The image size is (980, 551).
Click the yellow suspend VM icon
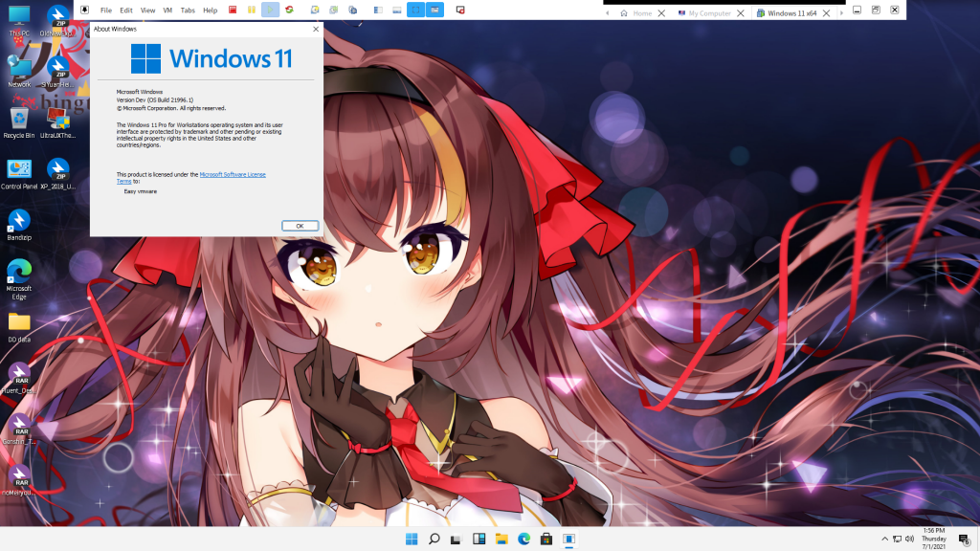tap(252, 10)
